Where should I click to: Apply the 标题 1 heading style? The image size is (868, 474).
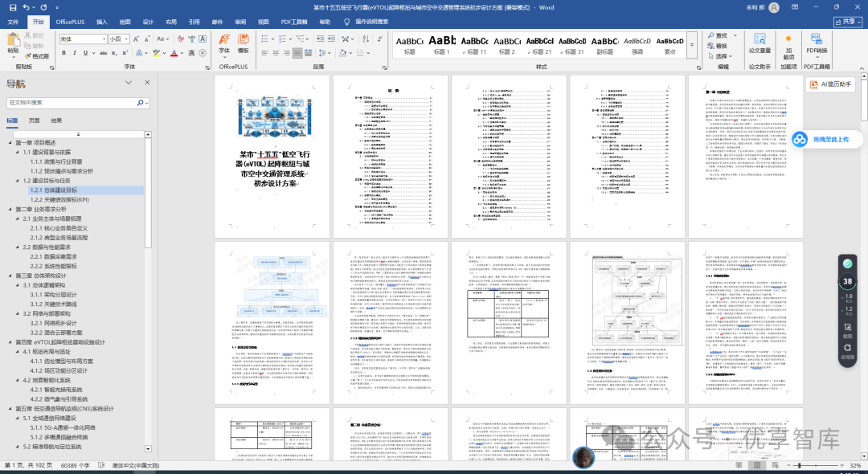(x=442, y=44)
